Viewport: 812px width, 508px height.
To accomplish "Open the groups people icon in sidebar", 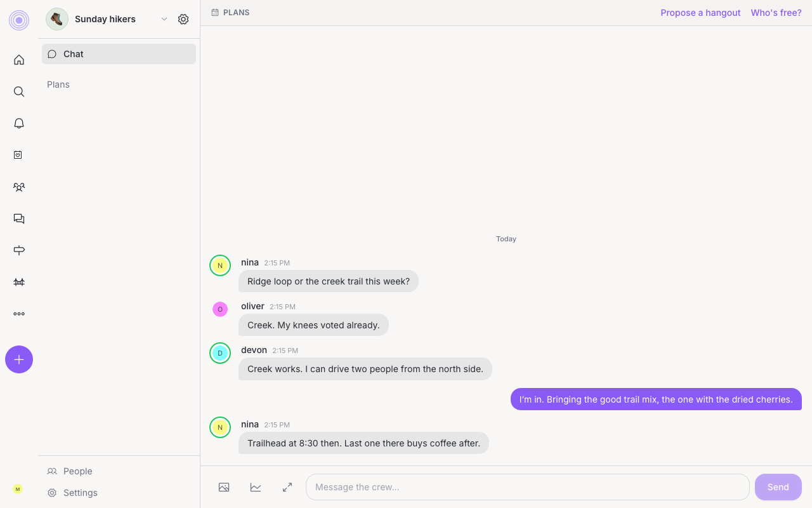I will (x=19, y=187).
